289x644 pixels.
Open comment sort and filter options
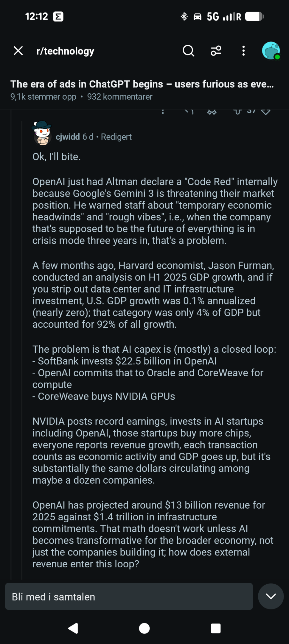[x=216, y=51]
